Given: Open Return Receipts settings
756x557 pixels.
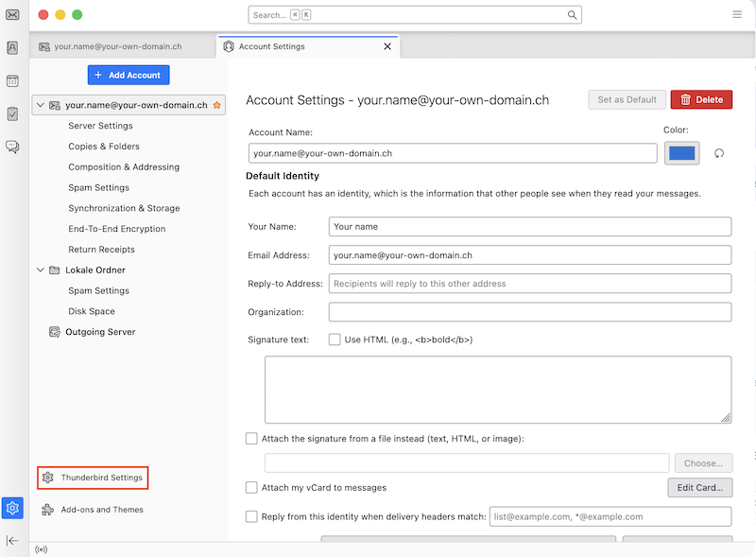Looking at the screenshot, I should click(x=101, y=250).
